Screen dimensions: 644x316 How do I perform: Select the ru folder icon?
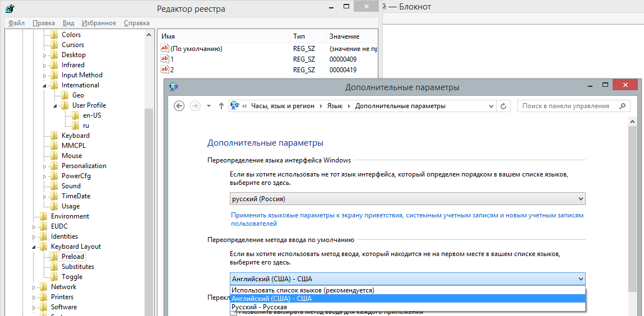[76, 126]
